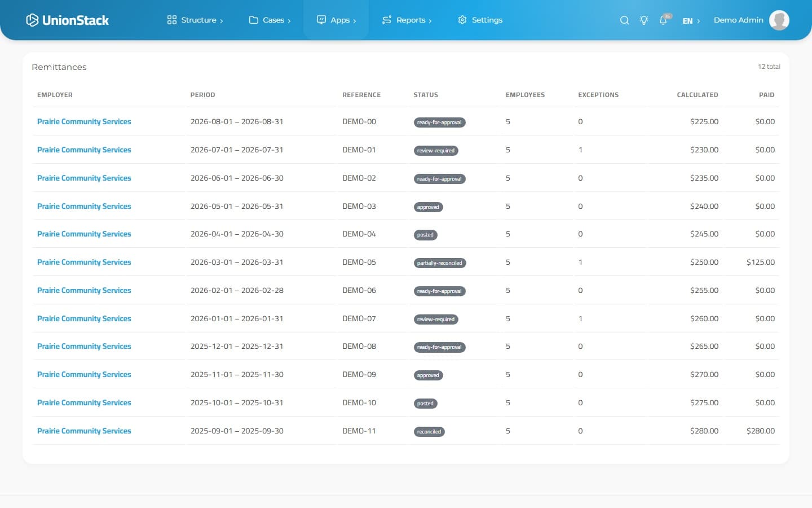Open Prairie Community Services for DEMO-11
Viewport: 812px width, 508px height.
[84, 431]
